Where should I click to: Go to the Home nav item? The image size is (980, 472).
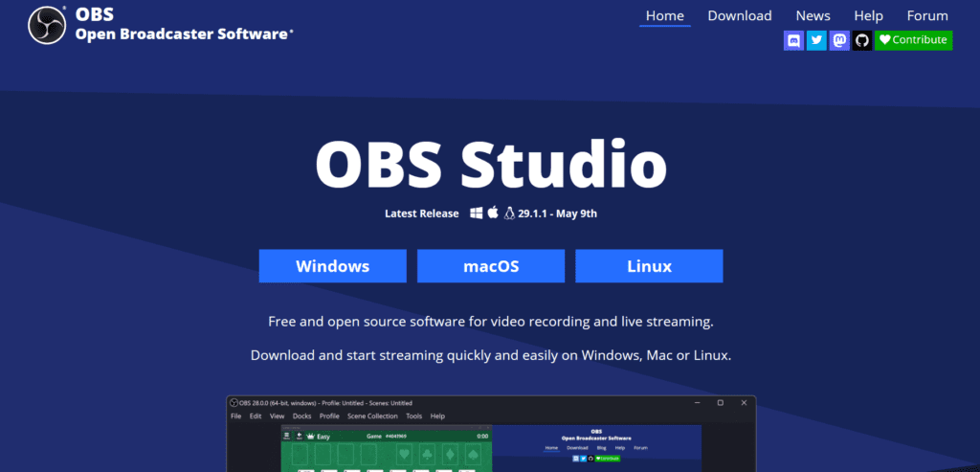(x=665, y=15)
